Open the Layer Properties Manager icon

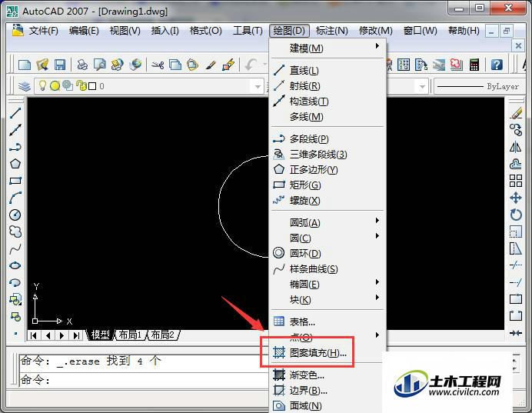coord(25,86)
